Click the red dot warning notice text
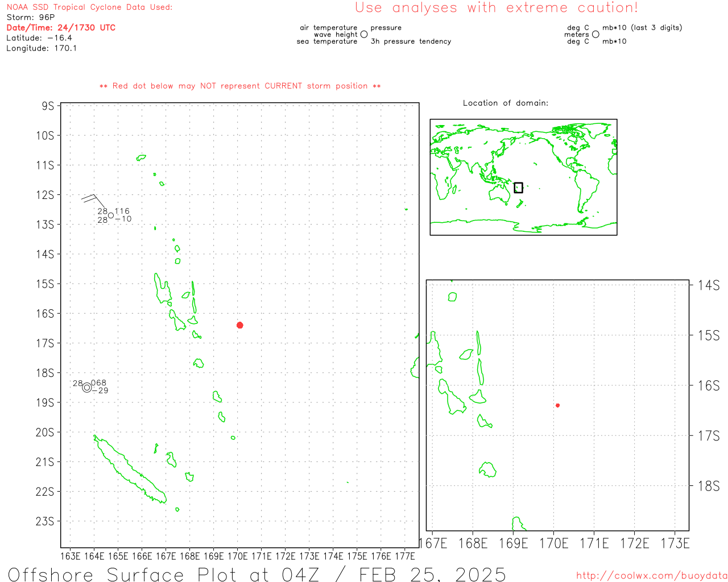Viewport: 728px width, 582px height. (240, 86)
